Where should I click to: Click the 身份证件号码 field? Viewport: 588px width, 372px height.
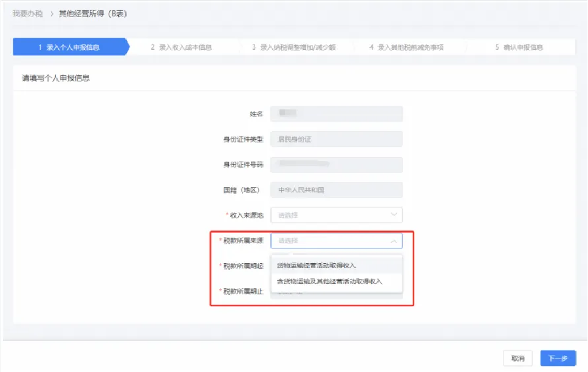click(x=337, y=164)
